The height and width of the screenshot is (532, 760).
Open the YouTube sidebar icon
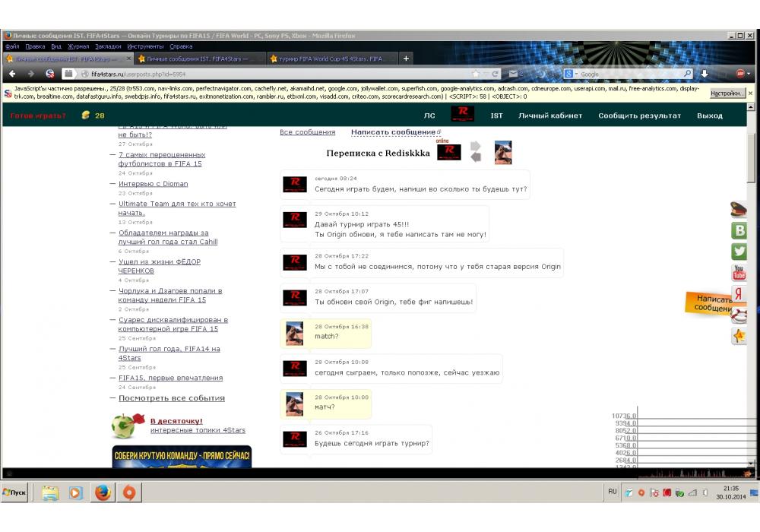[x=738, y=272]
